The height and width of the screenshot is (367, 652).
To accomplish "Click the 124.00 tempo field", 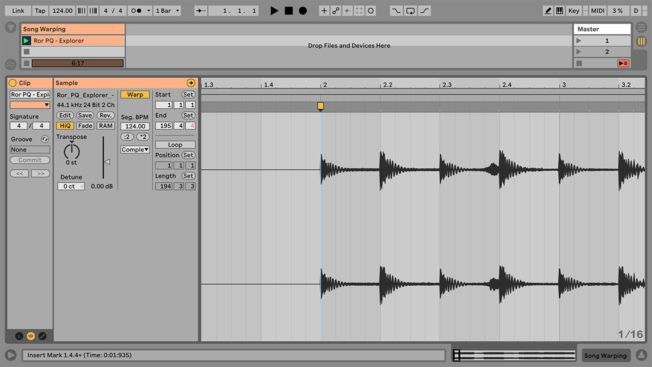I will 62,11.
